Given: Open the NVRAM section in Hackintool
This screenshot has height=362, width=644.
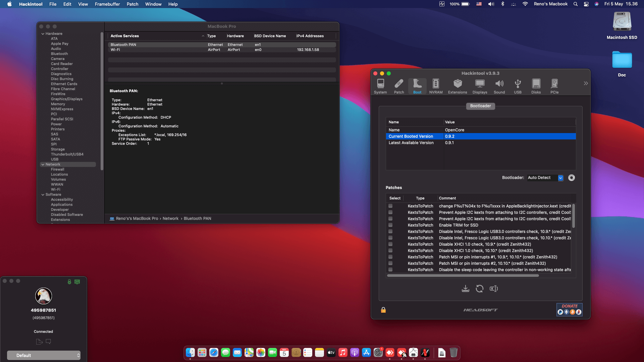Looking at the screenshot, I should [435, 86].
